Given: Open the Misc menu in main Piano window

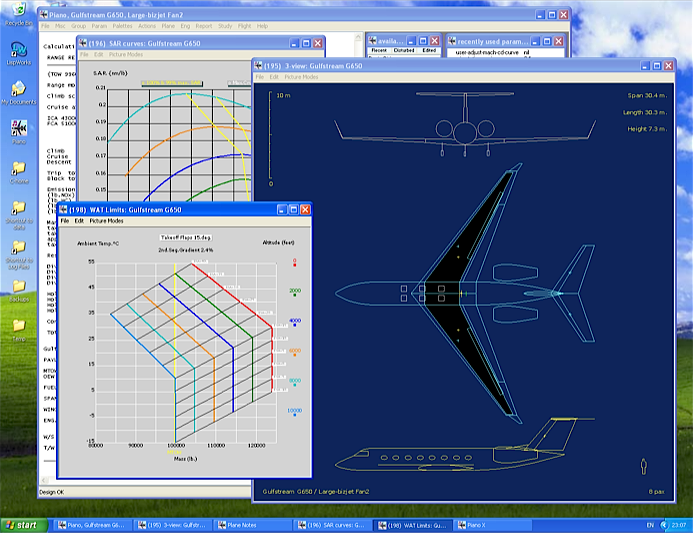Looking at the screenshot, I should 60,26.
